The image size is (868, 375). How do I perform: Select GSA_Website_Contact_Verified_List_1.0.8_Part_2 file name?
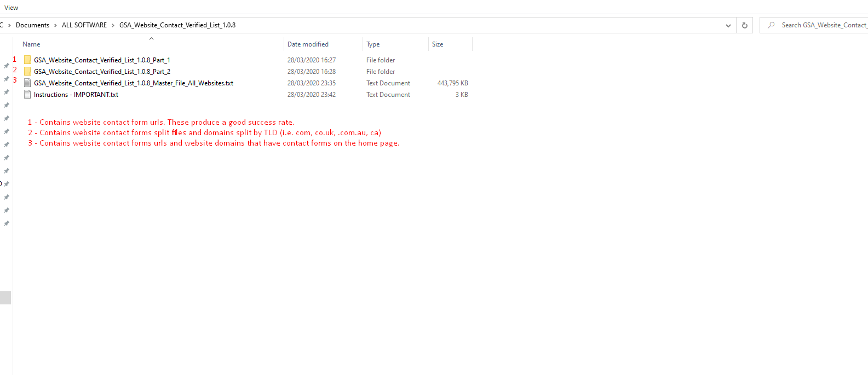point(102,72)
